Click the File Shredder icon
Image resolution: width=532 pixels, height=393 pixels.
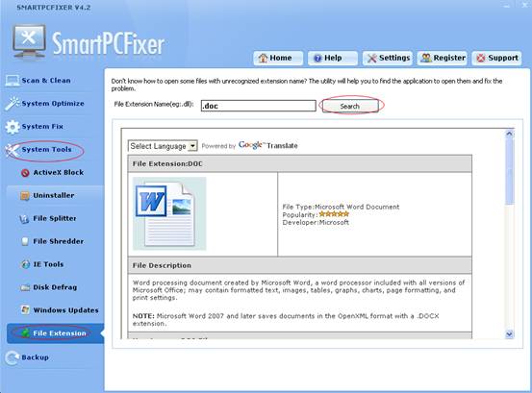pos(25,241)
